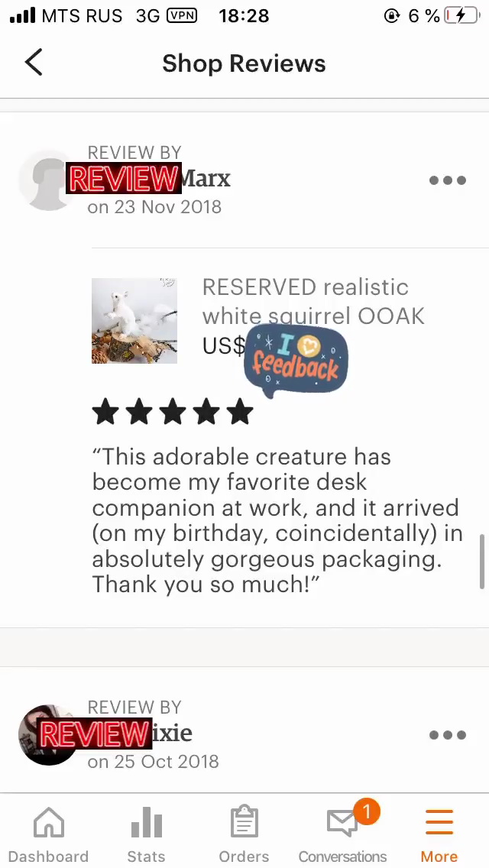Open the Orders clipboard icon
The width and height of the screenshot is (489, 868).
tap(244, 823)
